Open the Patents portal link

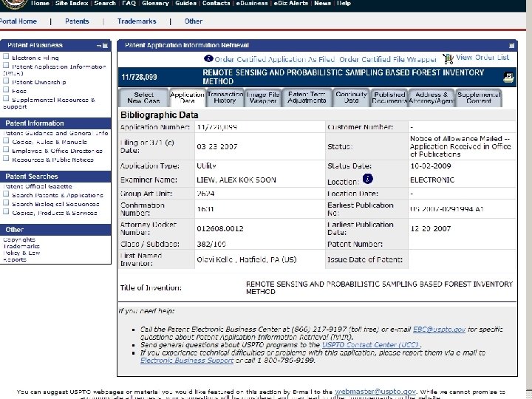pyautogui.click(x=77, y=21)
